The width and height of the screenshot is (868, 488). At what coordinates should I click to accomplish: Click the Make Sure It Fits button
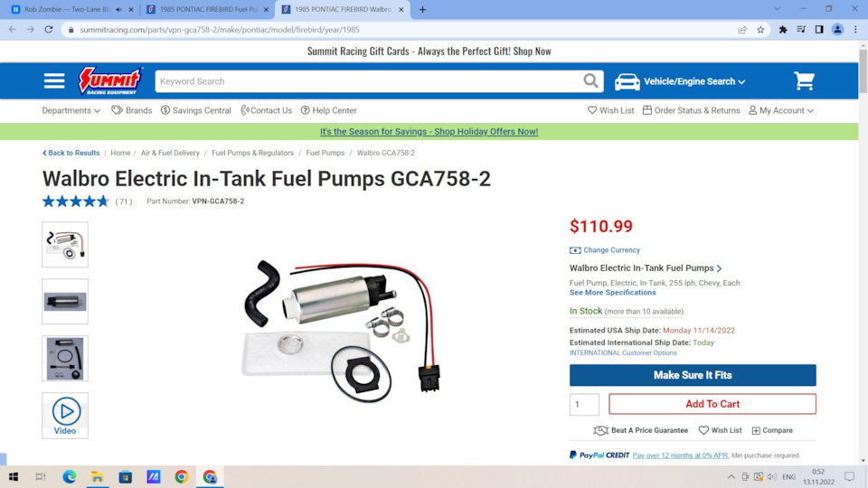[x=693, y=375]
